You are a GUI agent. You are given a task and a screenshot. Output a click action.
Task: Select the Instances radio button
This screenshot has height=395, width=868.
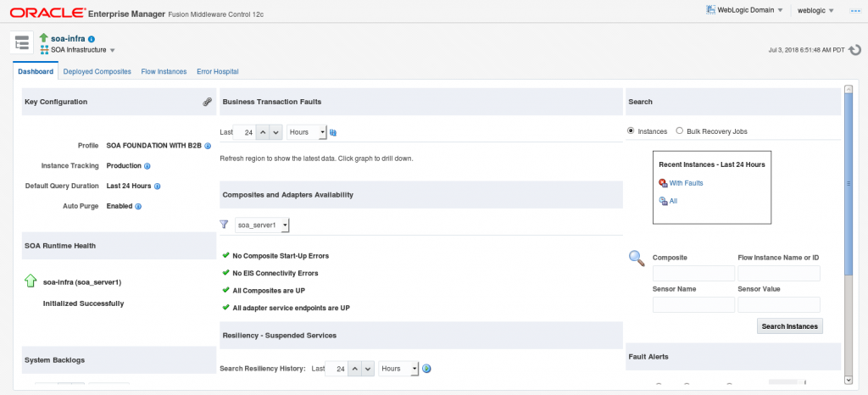point(631,131)
